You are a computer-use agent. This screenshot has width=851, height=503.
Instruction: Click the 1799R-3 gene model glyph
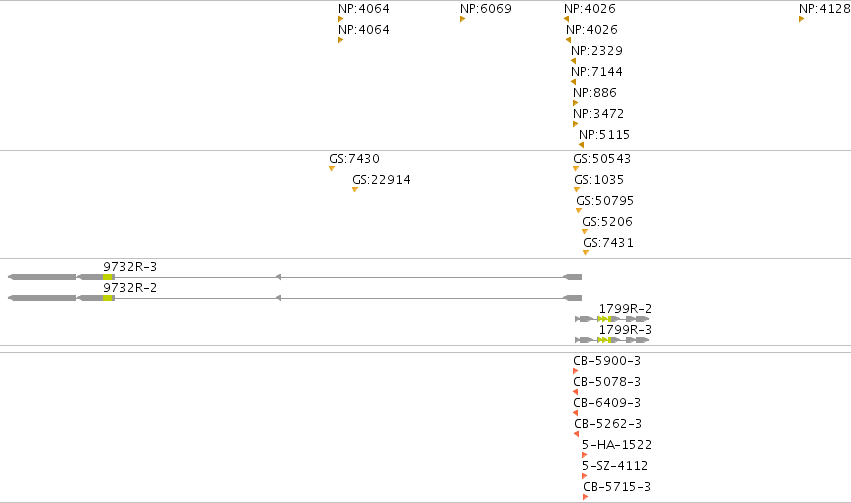point(612,340)
